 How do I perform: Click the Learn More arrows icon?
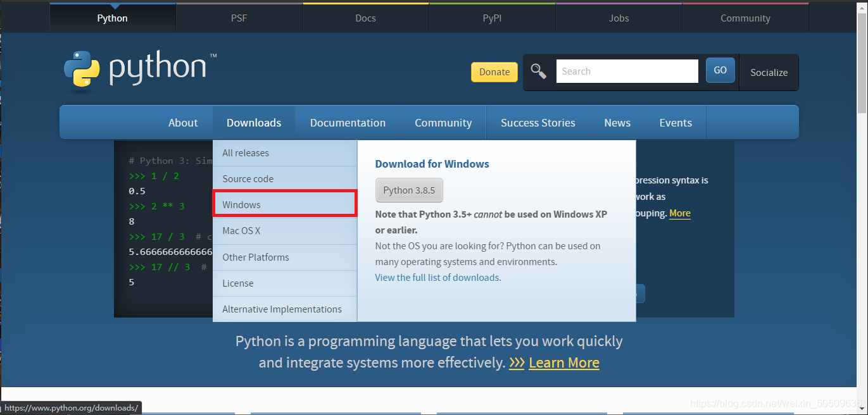click(x=516, y=362)
